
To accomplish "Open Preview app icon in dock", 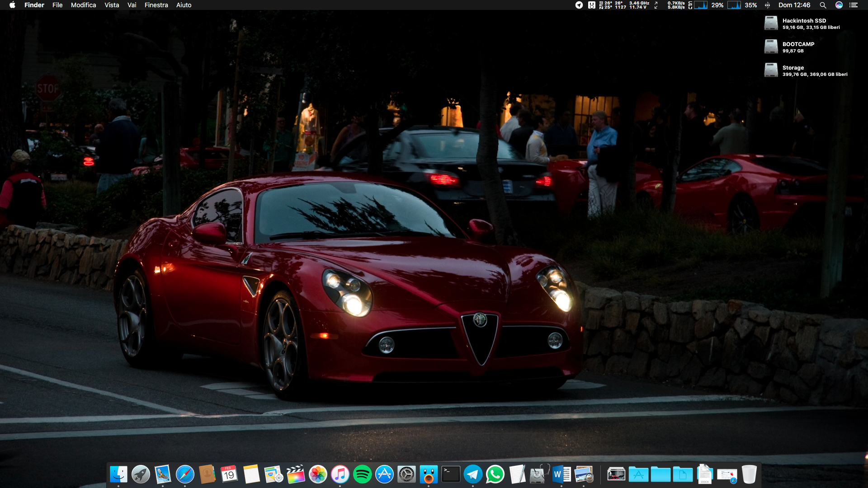I will pyautogui.click(x=584, y=474).
